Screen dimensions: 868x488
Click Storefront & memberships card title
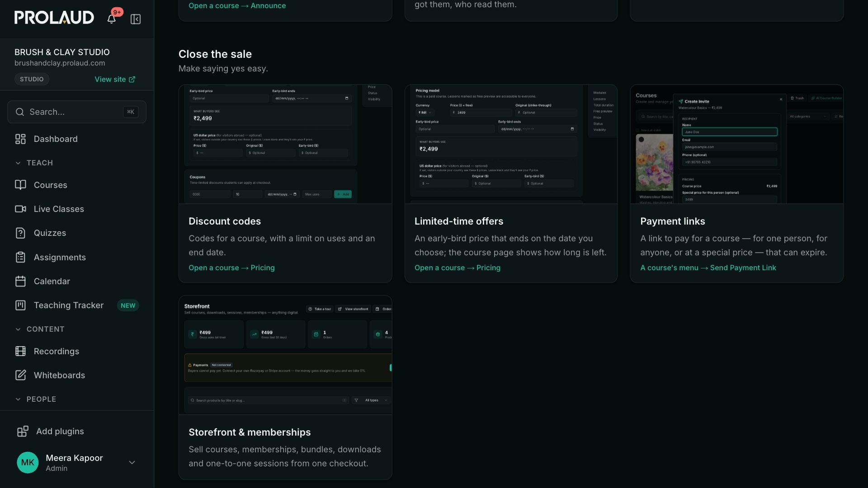pyautogui.click(x=250, y=432)
